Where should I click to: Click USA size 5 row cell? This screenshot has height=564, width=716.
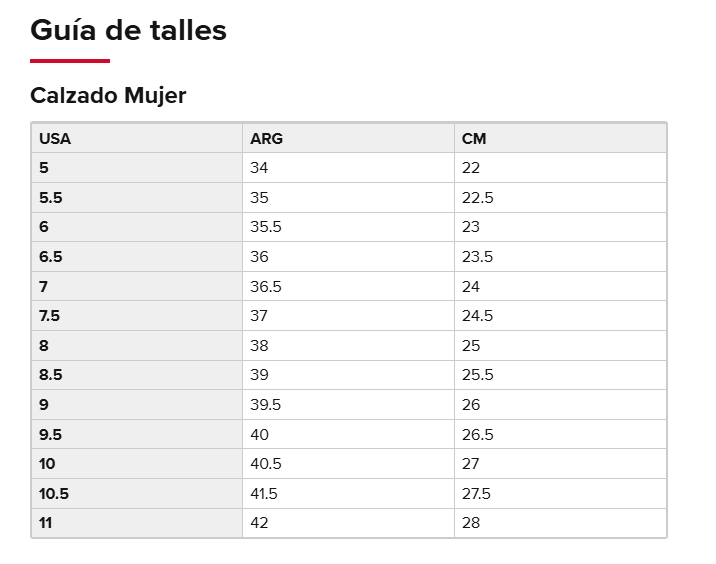point(137,168)
